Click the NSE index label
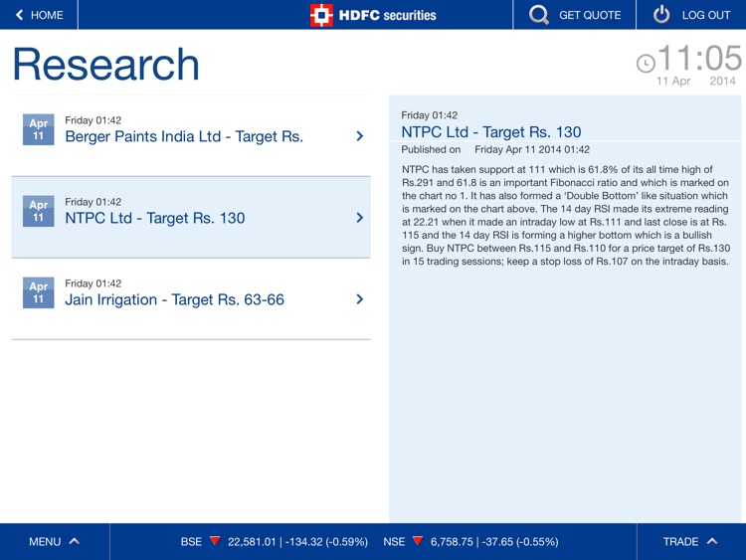 tap(394, 541)
